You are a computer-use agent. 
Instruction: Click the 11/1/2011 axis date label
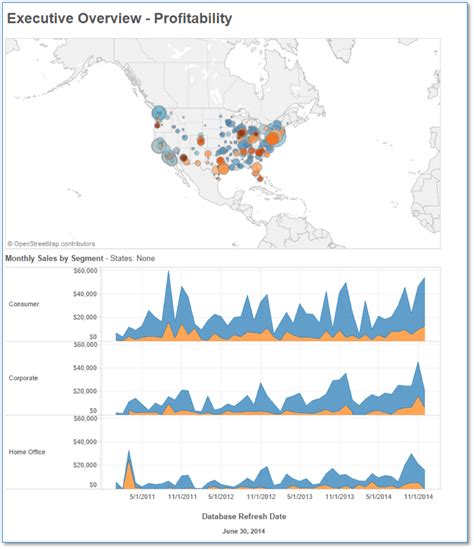(182, 496)
